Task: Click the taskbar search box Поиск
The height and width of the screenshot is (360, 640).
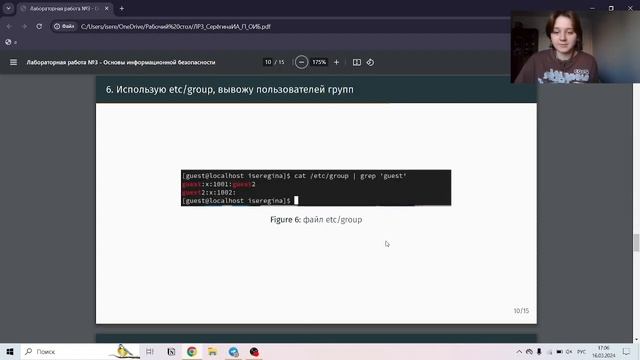Action: (80, 351)
